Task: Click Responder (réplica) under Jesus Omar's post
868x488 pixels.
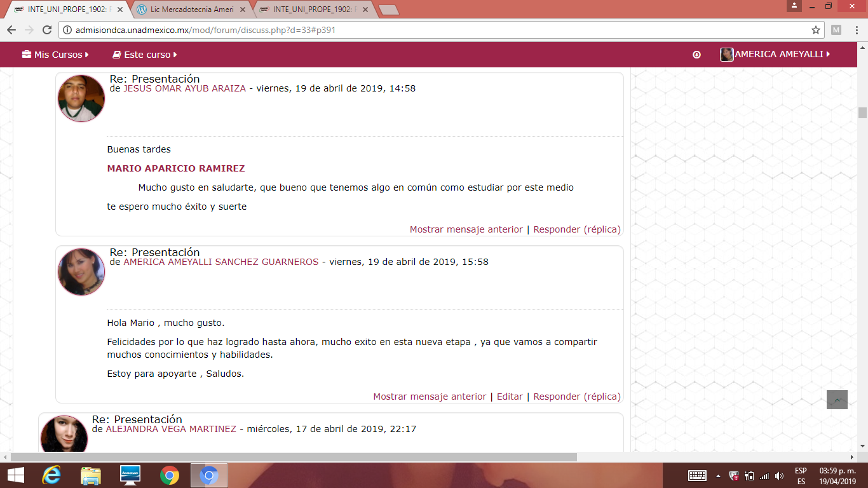Action: (577, 229)
